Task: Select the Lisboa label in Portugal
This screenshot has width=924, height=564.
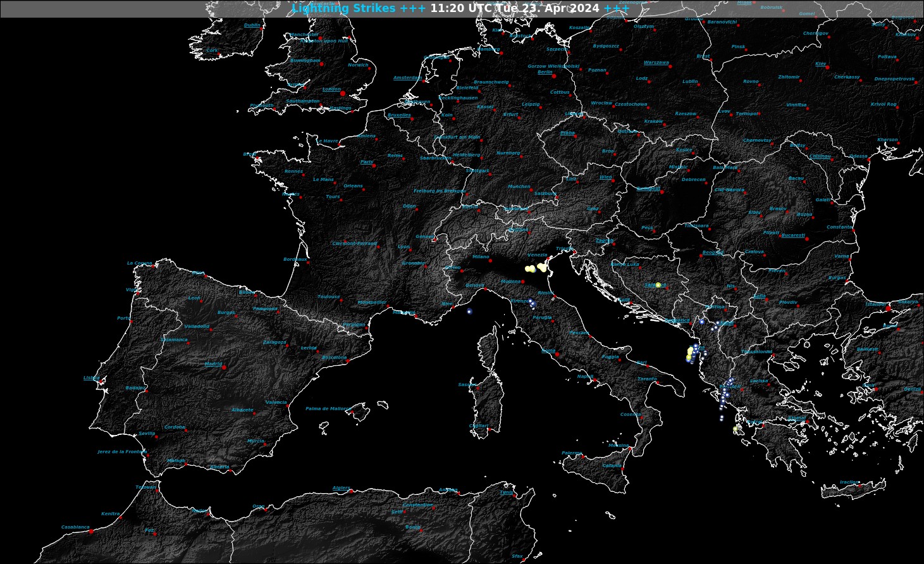Action: click(x=92, y=378)
